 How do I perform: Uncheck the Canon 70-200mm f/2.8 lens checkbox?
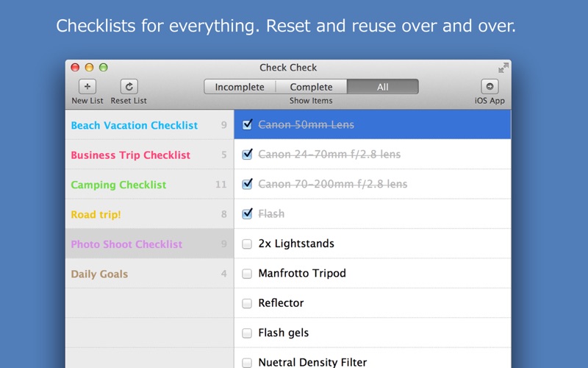[x=247, y=183]
